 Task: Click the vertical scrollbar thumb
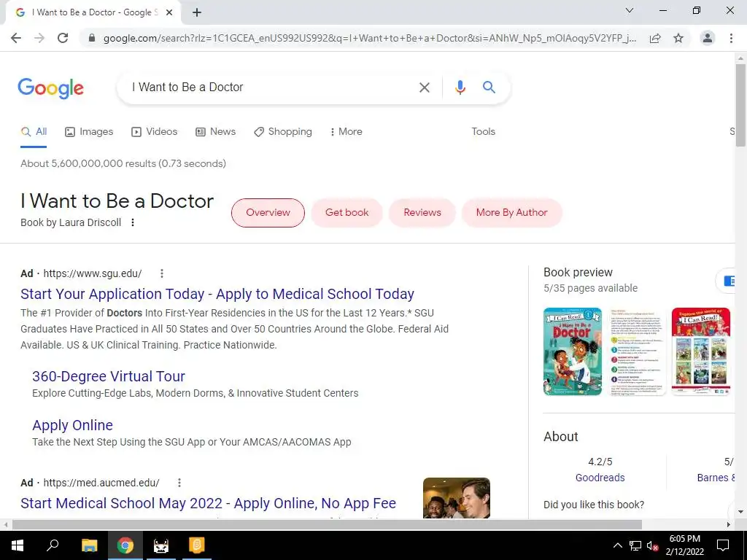coord(740,105)
